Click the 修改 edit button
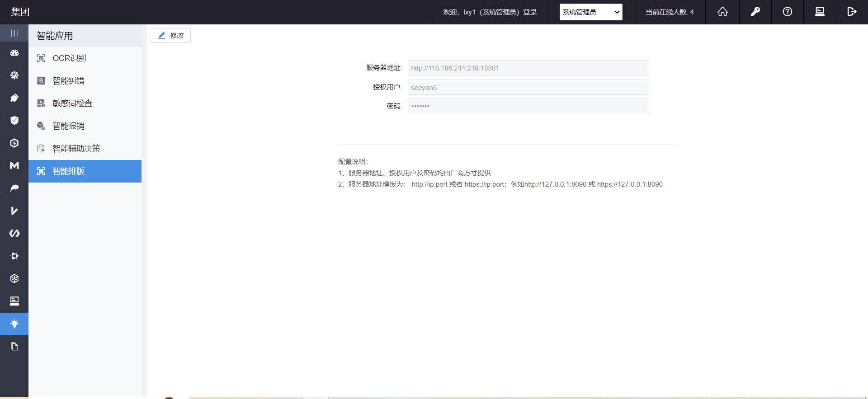This screenshot has height=399, width=868. pyautogui.click(x=170, y=36)
